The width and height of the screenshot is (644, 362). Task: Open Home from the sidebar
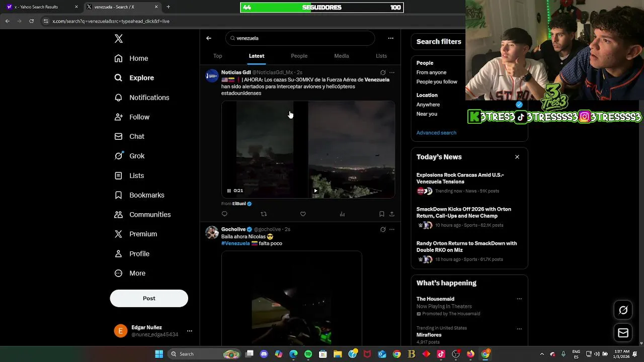coord(131,58)
